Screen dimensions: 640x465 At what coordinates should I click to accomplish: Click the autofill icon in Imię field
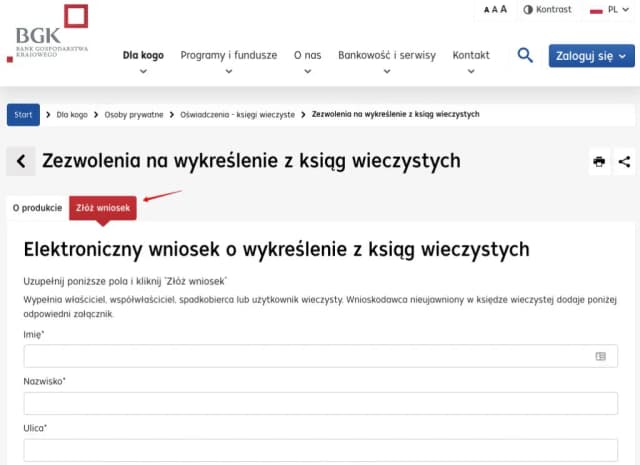pos(600,356)
